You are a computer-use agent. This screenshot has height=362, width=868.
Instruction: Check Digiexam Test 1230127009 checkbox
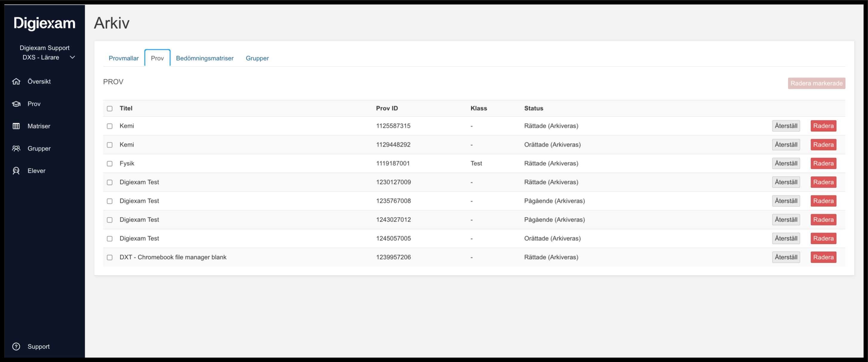[110, 182]
